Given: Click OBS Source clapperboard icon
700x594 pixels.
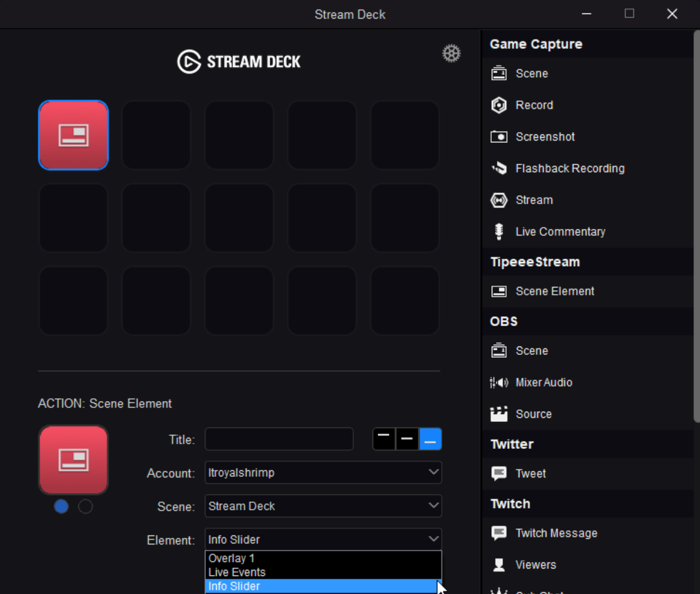Looking at the screenshot, I should 499,414.
